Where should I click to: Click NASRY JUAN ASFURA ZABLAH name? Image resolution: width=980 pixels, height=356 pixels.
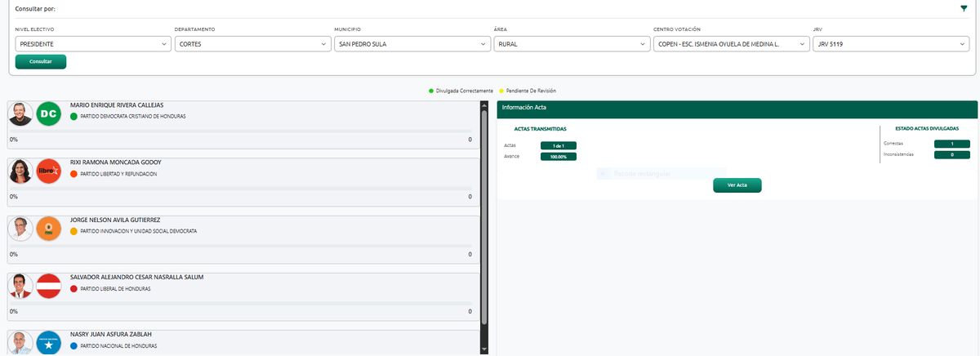[111, 334]
